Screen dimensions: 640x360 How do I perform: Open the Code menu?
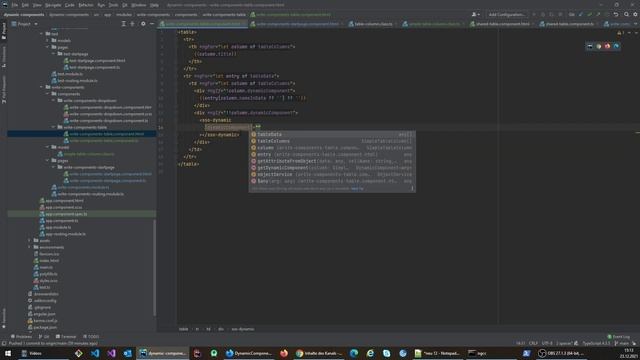[x=70, y=5]
